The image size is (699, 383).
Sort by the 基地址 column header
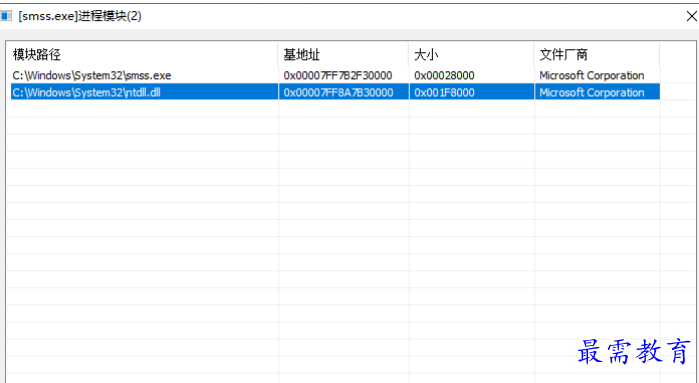tap(343, 54)
